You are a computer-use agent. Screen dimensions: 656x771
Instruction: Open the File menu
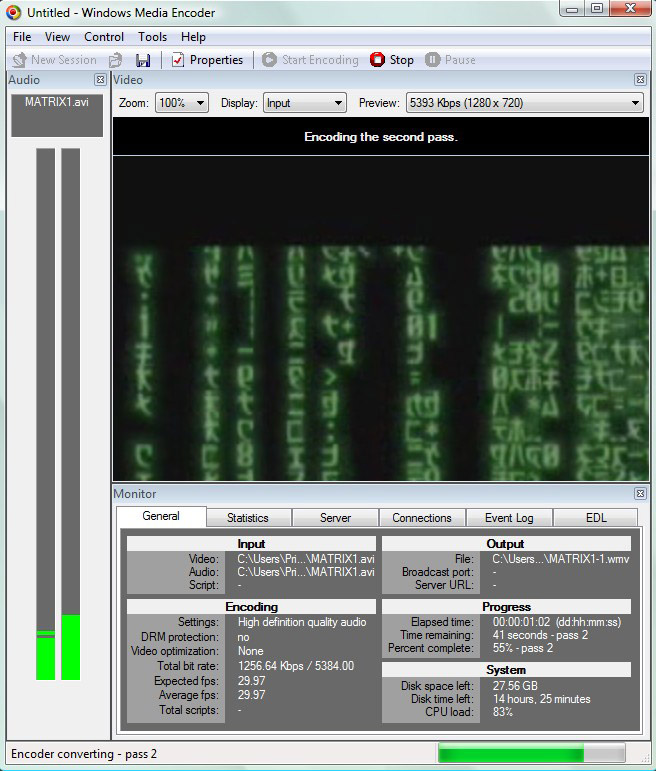[22, 37]
